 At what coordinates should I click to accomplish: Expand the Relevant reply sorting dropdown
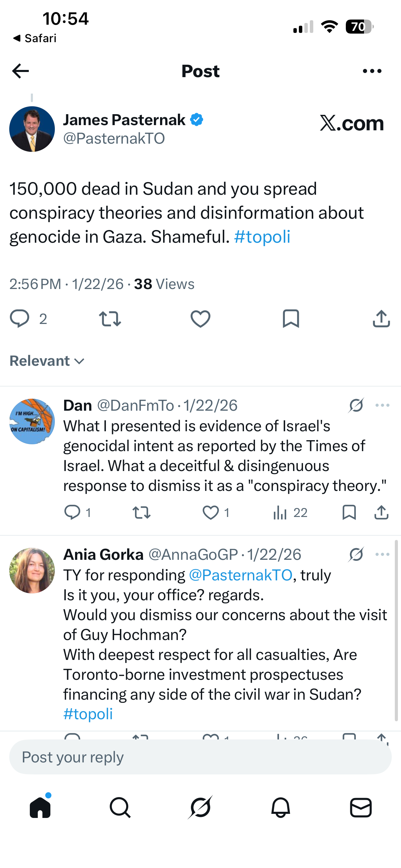click(47, 361)
